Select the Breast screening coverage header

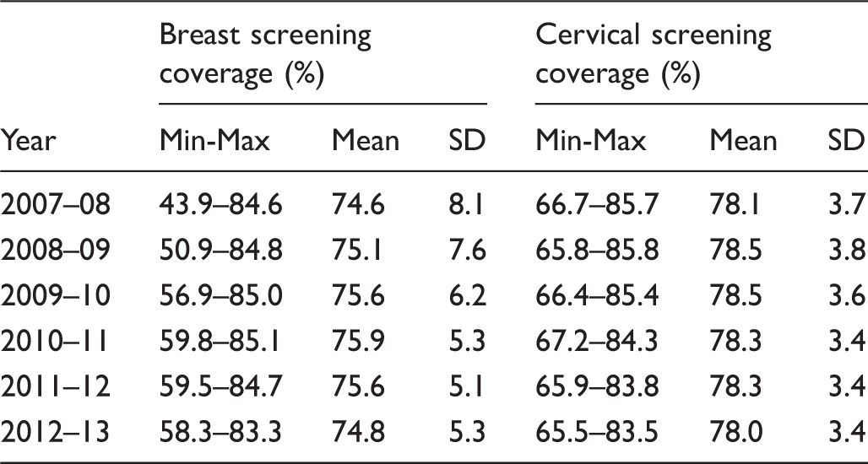click(266, 54)
